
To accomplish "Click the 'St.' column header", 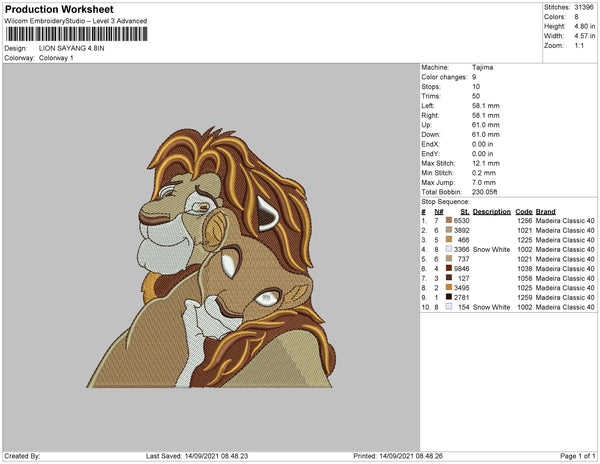I will [465, 212].
